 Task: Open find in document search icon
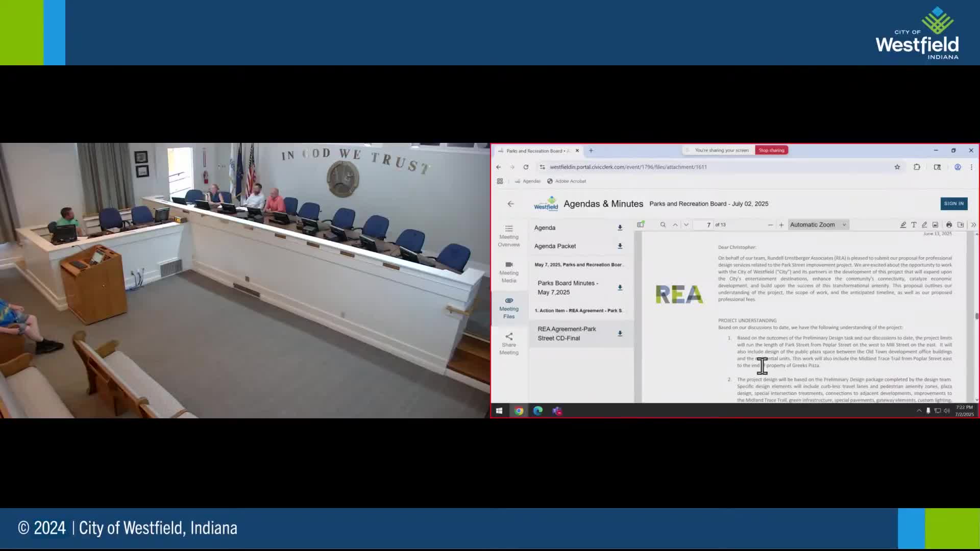click(663, 224)
